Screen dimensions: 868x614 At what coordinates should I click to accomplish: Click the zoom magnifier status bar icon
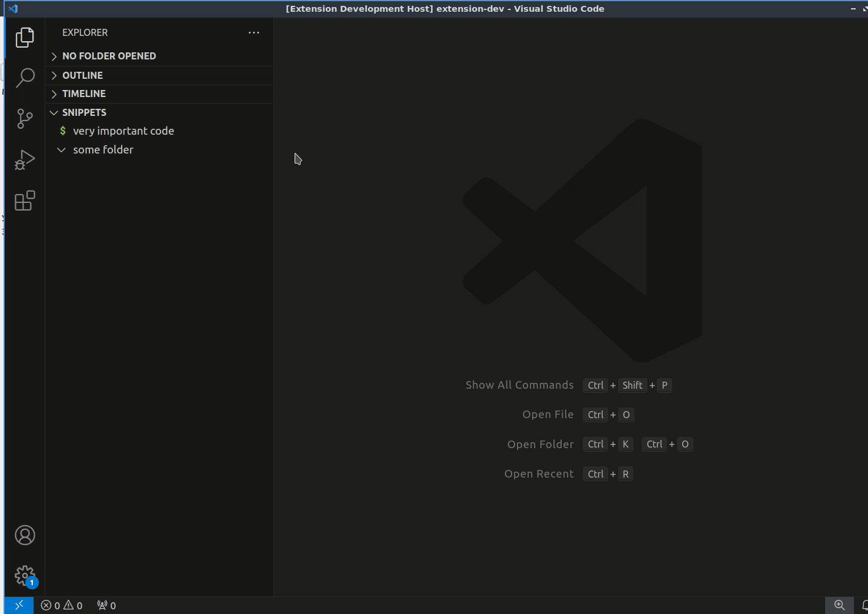pyautogui.click(x=839, y=605)
